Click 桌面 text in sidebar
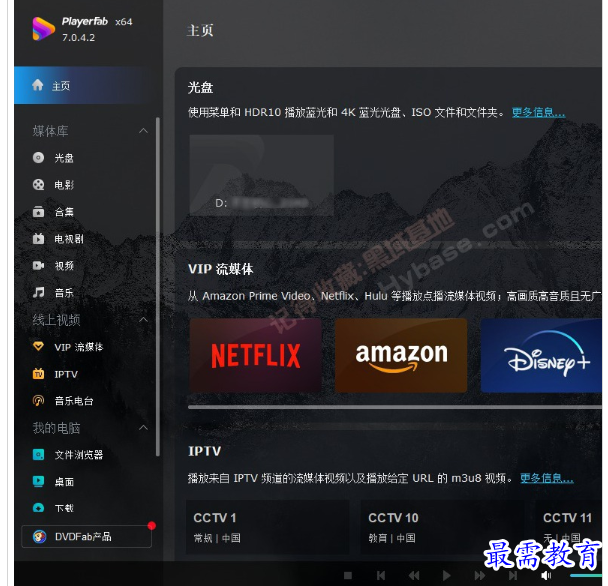 64,482
